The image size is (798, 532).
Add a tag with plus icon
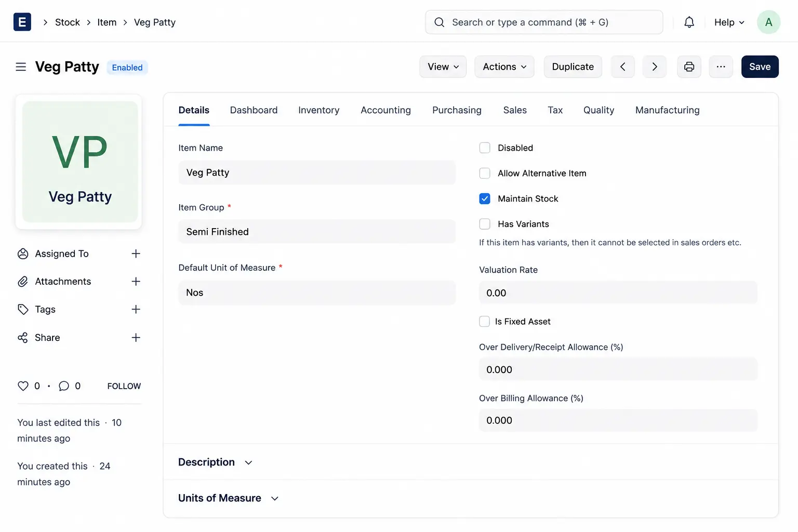click(136, 309)
